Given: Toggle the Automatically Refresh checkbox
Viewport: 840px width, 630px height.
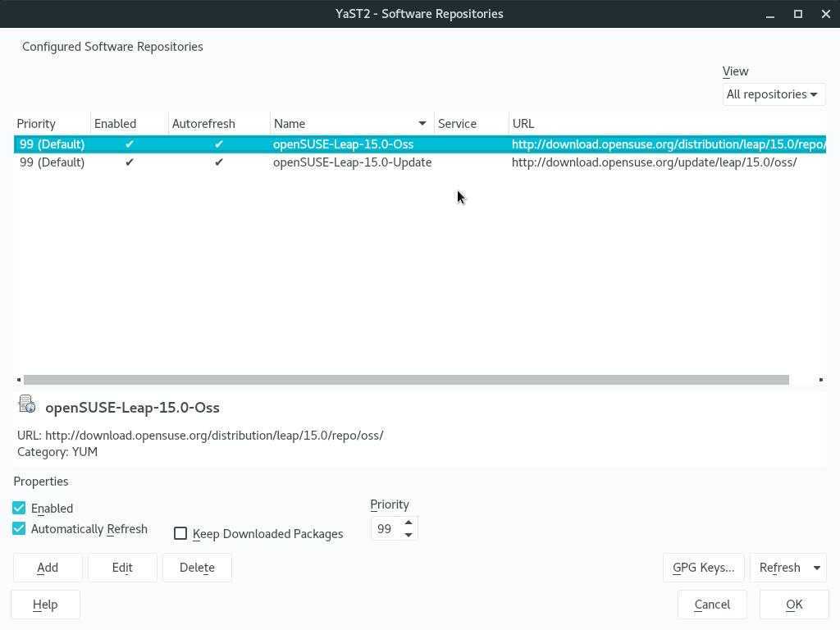Looking at the screenshot, I should click(19, 529).
